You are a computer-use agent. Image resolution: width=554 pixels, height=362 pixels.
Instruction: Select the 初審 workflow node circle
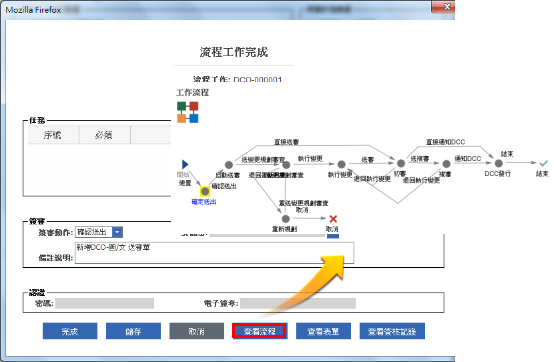coord(401,164)
